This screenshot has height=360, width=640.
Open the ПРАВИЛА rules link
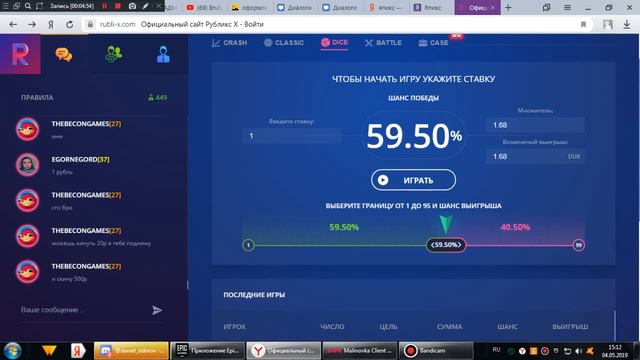click(x=37, y=98)
